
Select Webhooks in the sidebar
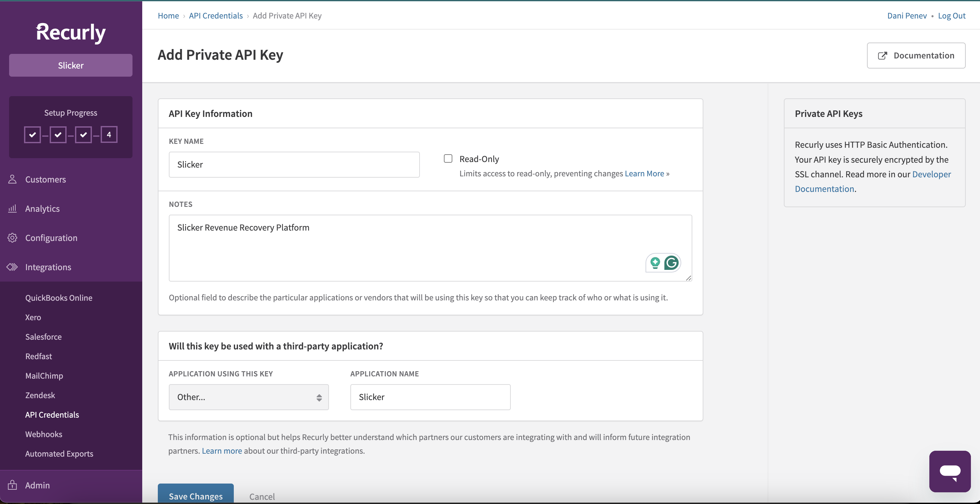tap(44, 434)
